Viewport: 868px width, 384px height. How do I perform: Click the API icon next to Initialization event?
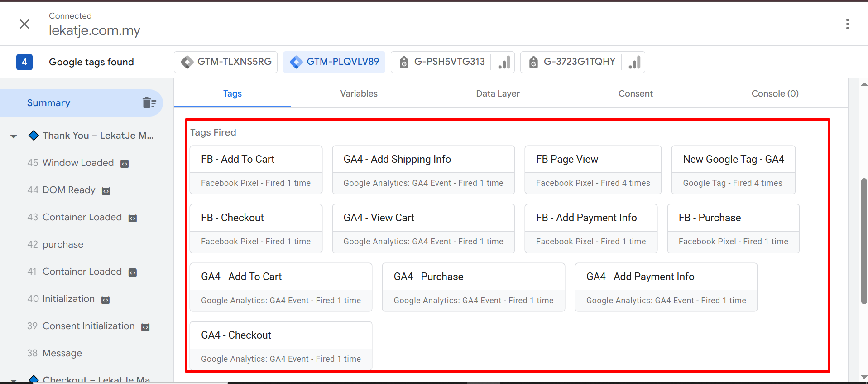click(106, 300)
